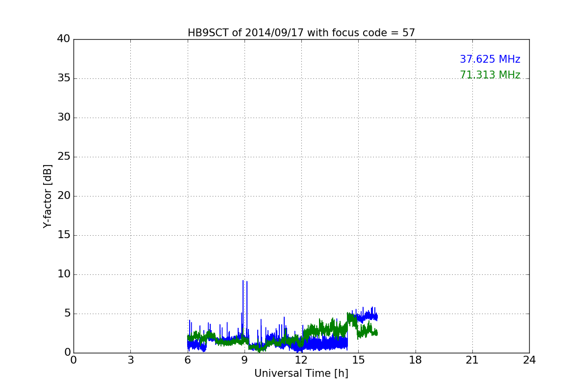
Task: Click y-axis tick label '30'
Action: pos(64,118)
